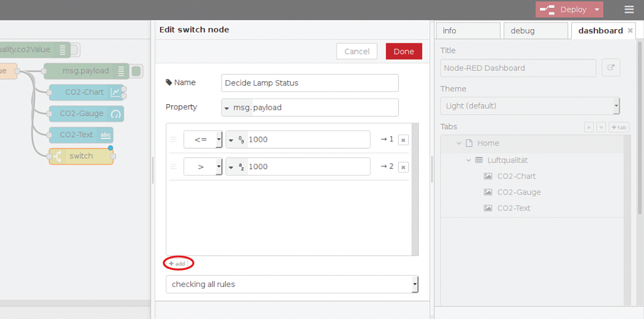Click the Name input field

pyautogui.click(x=310, y=83)
